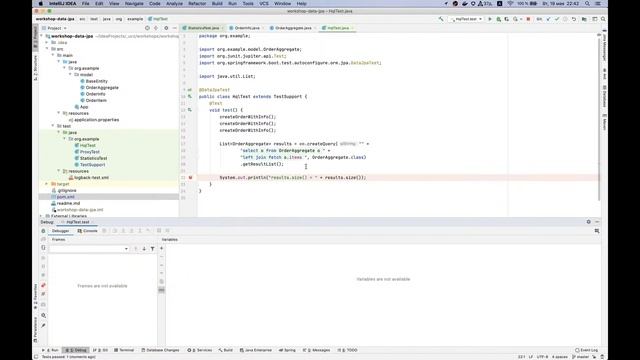Open the Run tool window button
Image resolution: width=640 pixels, height=360 pixels.
(51, 350)
